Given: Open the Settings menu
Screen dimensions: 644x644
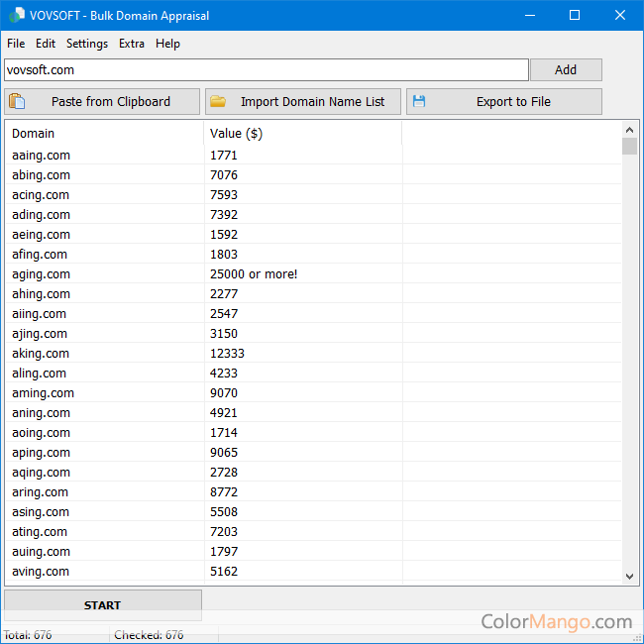Looking at the screenshot, I should tap(87, 44).
